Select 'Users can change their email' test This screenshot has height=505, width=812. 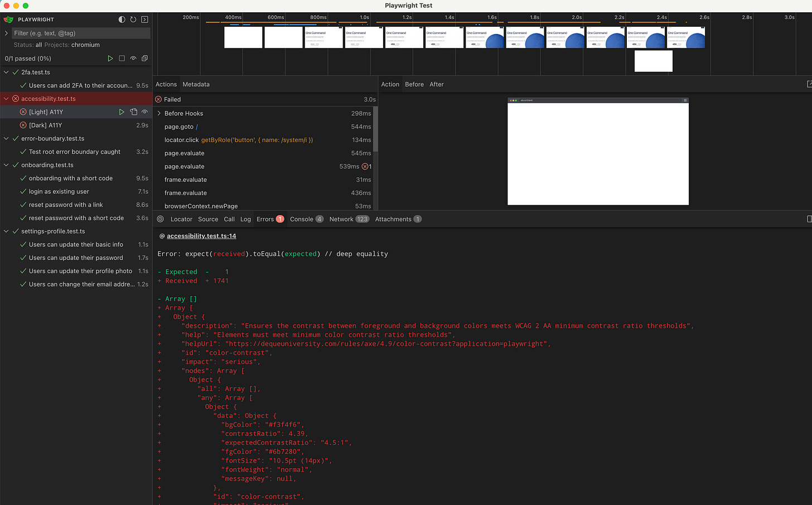point(76,284)
